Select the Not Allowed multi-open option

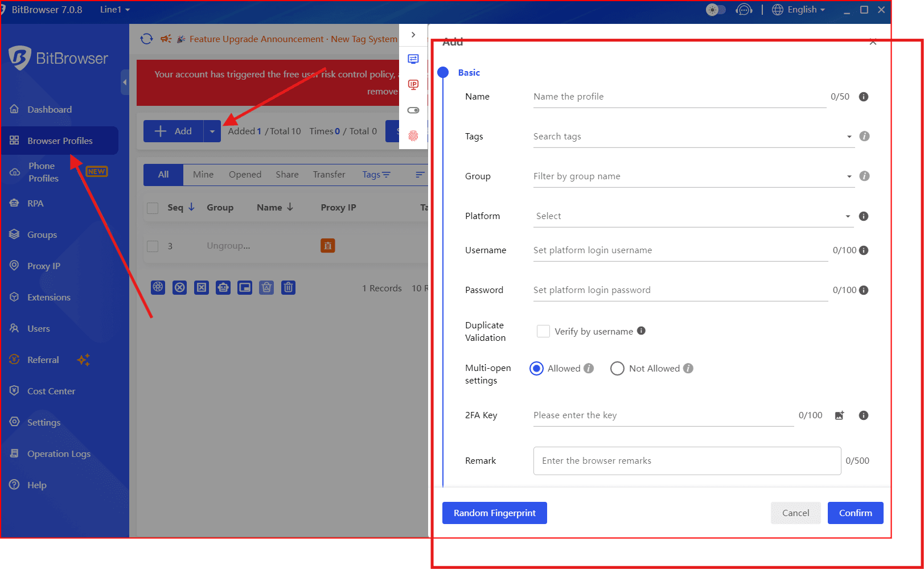pyautogui.click(x=617, y=369)
